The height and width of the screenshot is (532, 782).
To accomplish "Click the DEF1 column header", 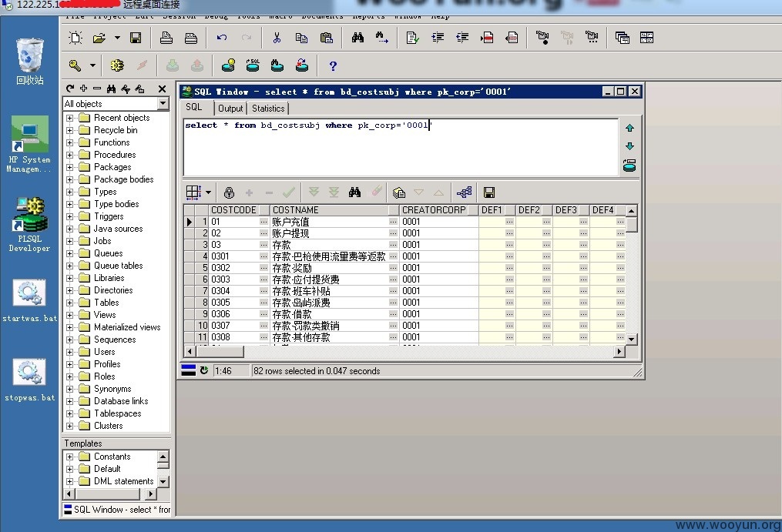I will (497, 210).
